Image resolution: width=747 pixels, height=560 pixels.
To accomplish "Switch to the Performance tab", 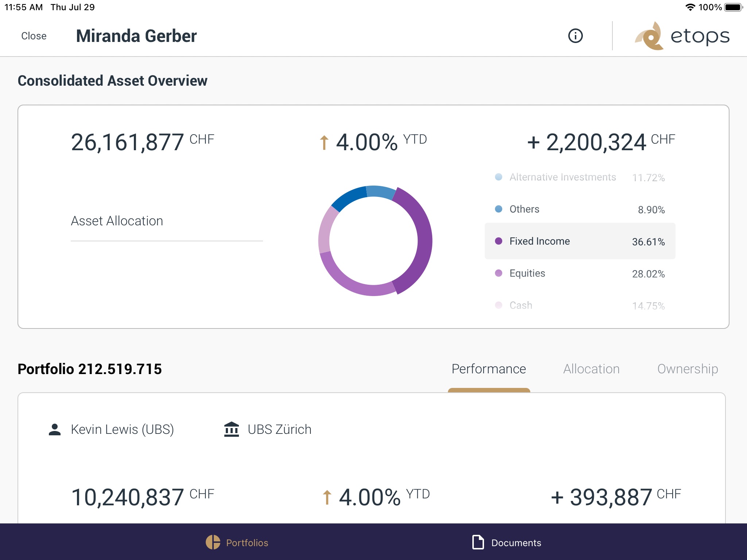I will [488, 369].
